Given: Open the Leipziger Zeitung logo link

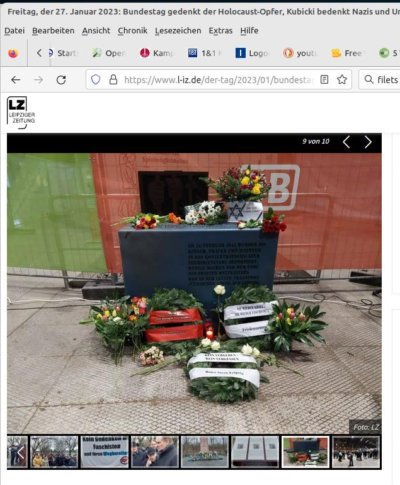Looking at the screenshot, I should point(21,112).
